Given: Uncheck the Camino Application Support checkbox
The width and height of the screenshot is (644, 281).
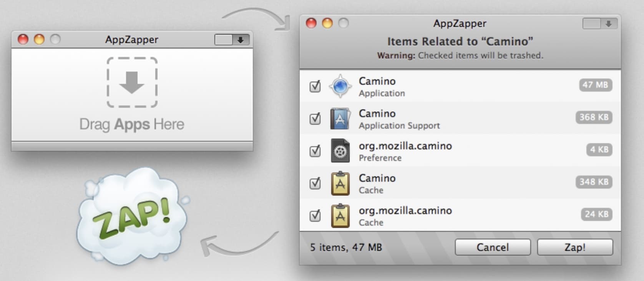Looking at the screenshot, I should [315, 119].
